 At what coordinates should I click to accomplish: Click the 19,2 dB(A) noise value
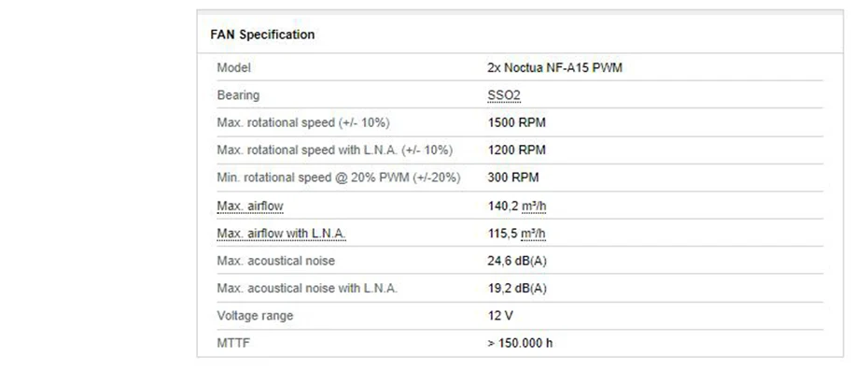click(x=517, y=289)
